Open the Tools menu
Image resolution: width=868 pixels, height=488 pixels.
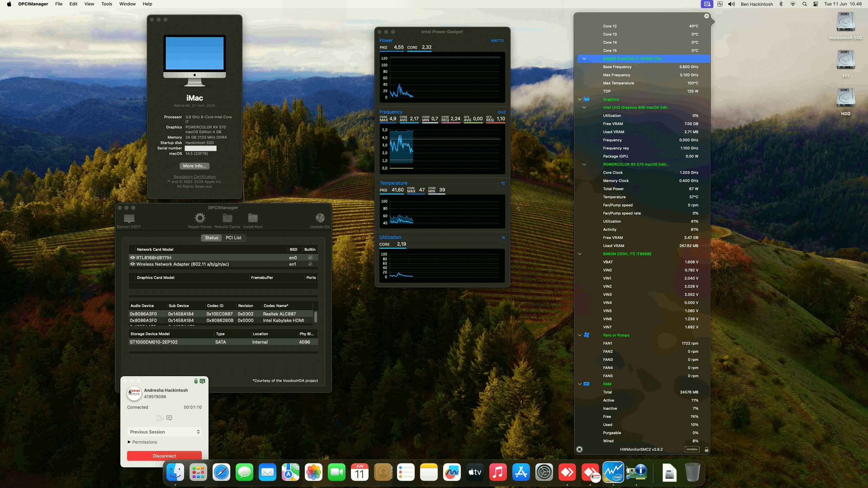[x=106, y=4]
